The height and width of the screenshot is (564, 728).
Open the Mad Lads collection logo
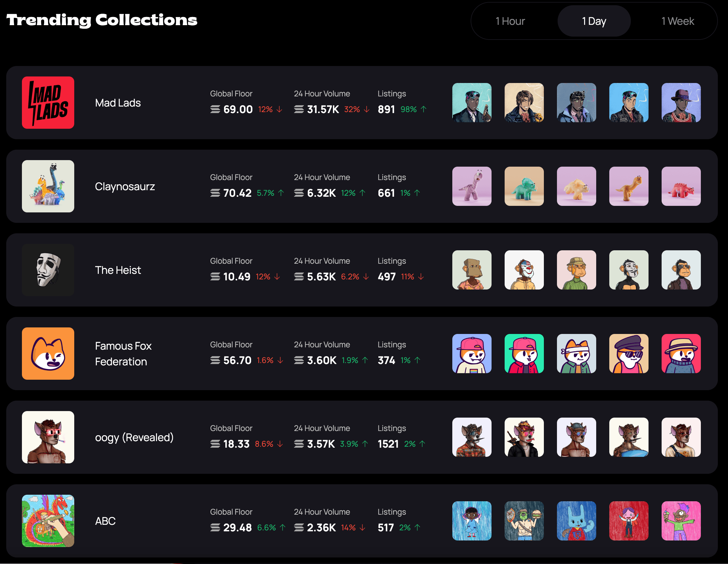(48, 103)
